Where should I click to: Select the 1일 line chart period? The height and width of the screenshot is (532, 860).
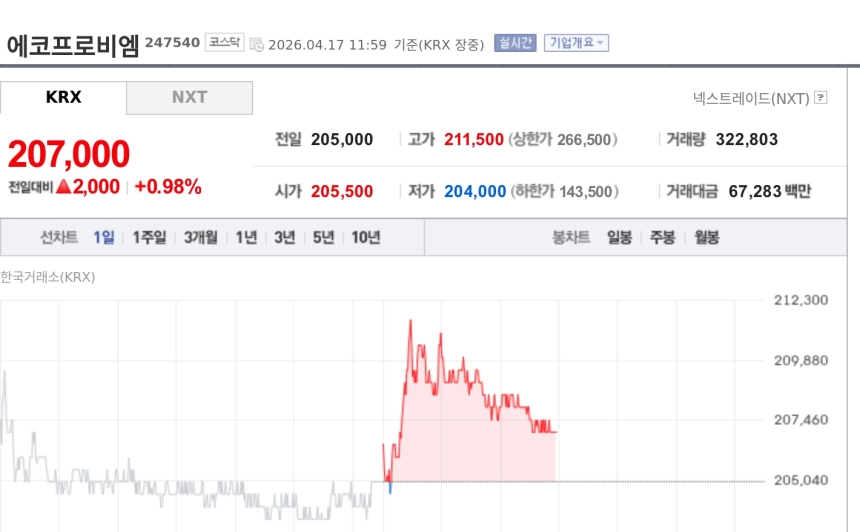(104, 237)
